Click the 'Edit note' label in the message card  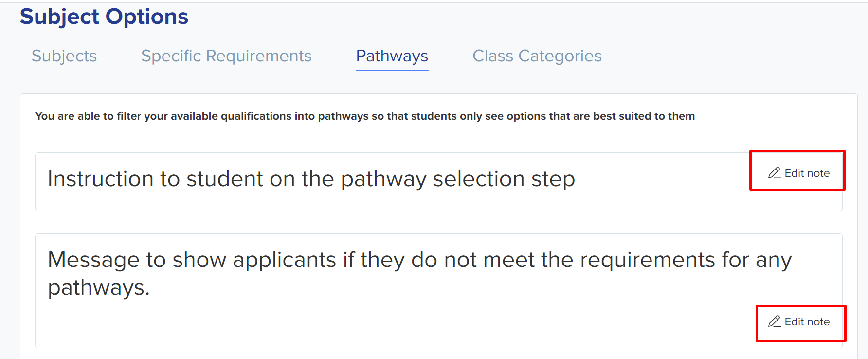click(807, 321)
